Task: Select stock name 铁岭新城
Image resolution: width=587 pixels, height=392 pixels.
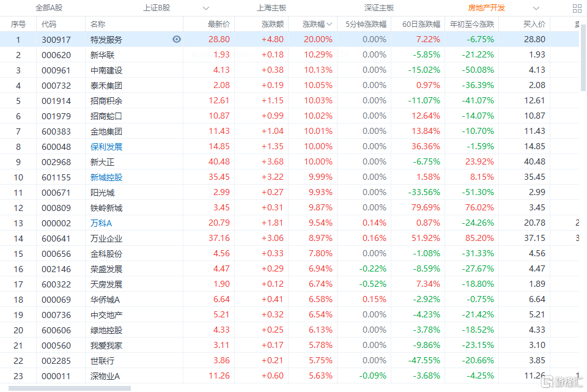Action: point(106,208)
